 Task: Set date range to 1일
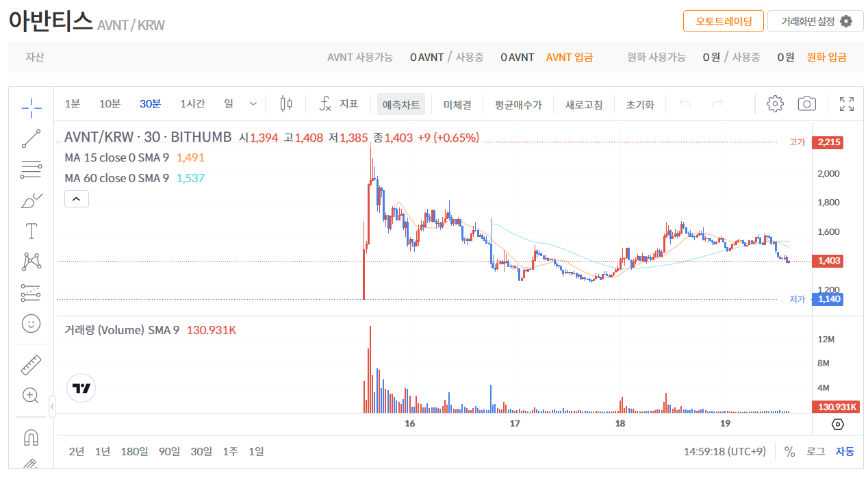pyautogui.click(x=256, y=451)
